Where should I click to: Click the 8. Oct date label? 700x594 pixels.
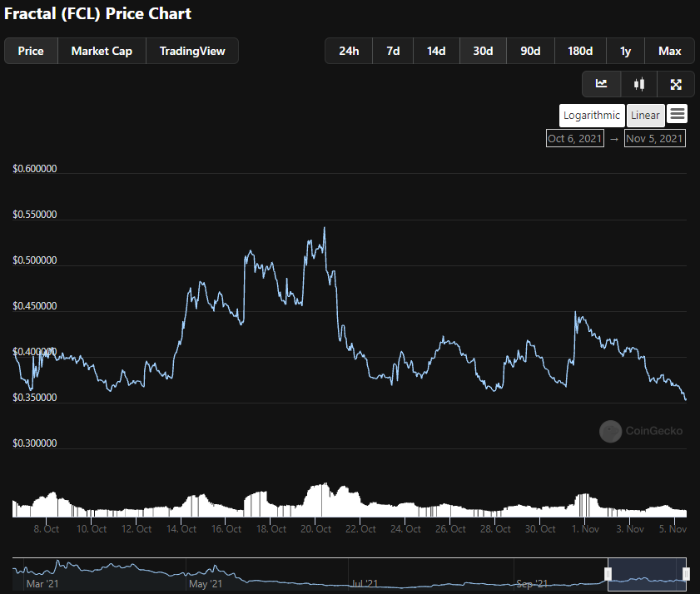click(x=47, y=529)
